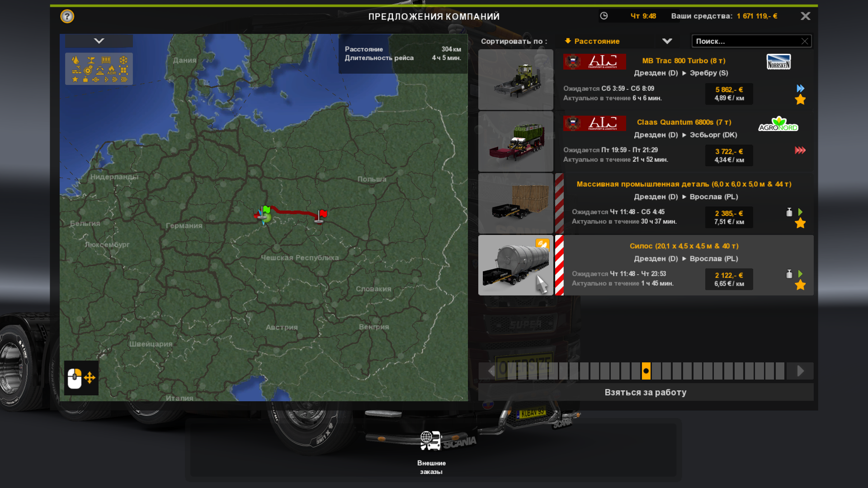
Task: Click green arrow on Массивная деталь job
Action: coord(800,212)
